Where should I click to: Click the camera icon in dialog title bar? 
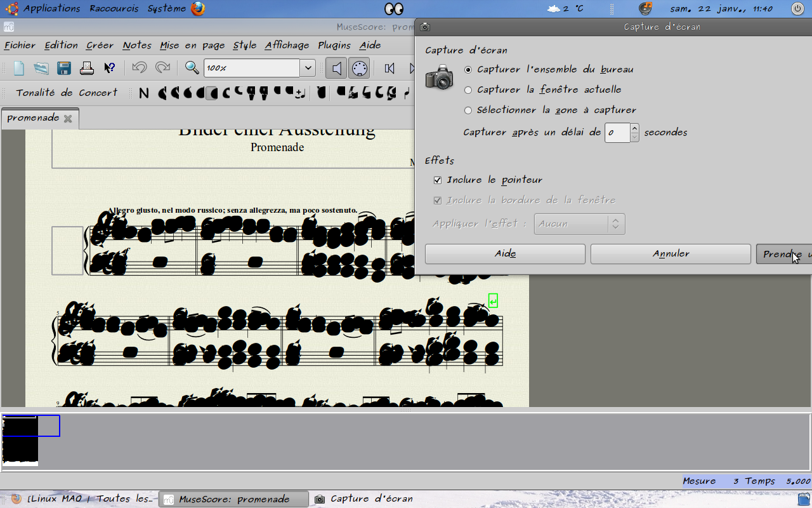pyautogui.click(x=425, y=27)
